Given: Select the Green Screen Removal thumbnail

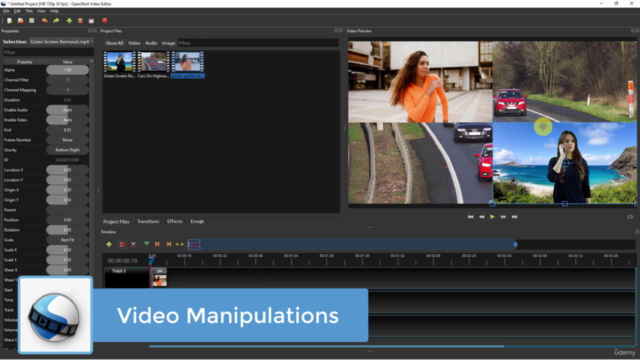Looking at the screenshot, I should tap(119, 64).
